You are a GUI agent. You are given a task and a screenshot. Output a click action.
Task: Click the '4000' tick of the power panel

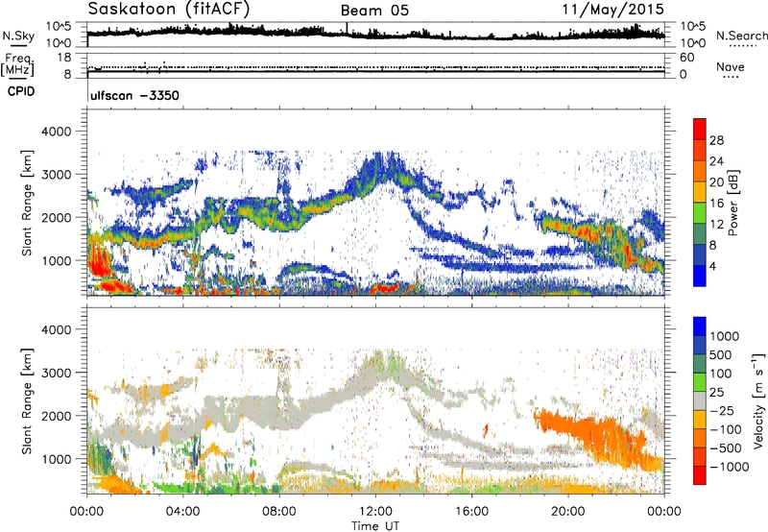tap(57, 132)
